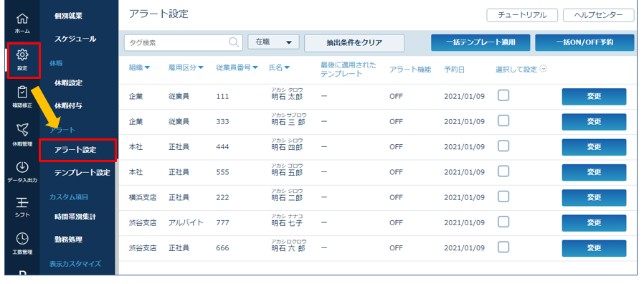The width and height of the screenshot is (644, 284).
Task: Check the box for 明石 七子
Action: pyautogui.click(x=503, y=222)
